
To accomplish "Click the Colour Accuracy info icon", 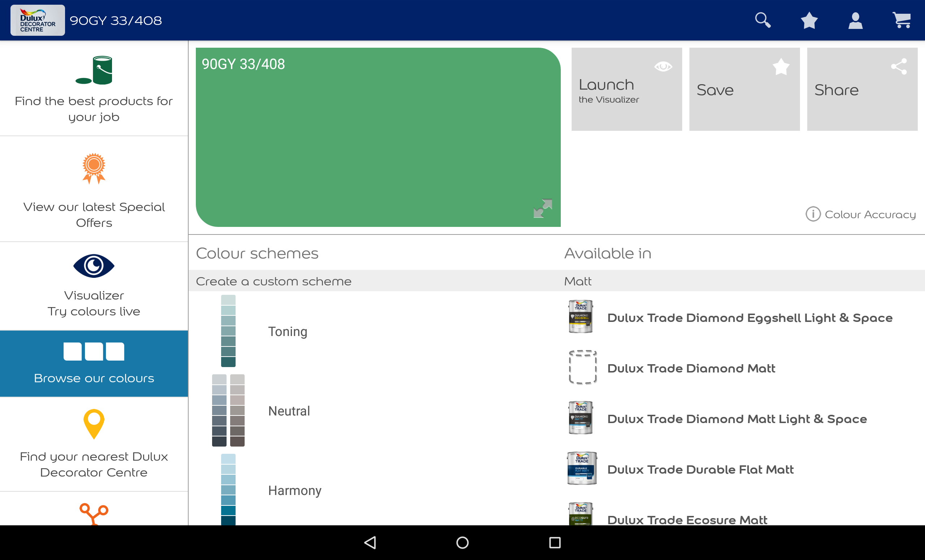I will pyautogui.click(x=813, y=214).
